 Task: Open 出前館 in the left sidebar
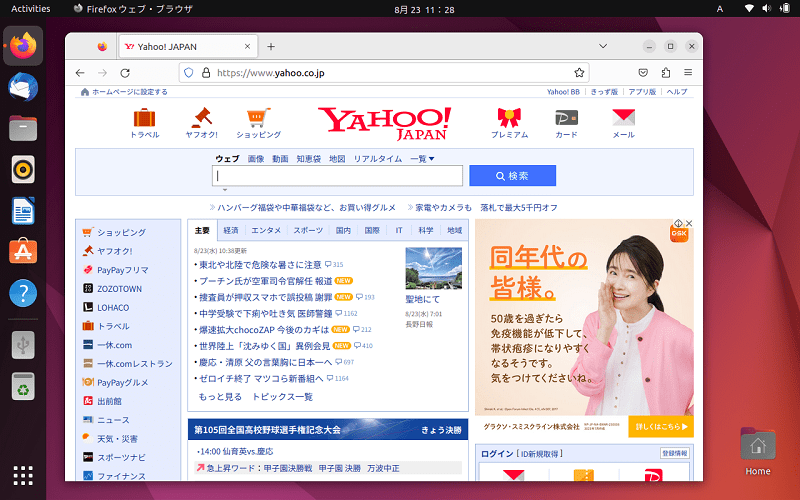pos(109,402)
